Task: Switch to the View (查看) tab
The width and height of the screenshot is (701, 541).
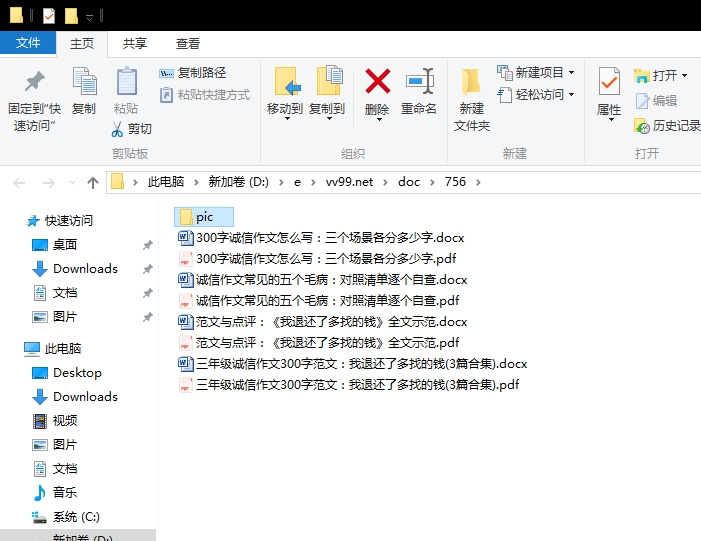Action: [x=187, y=44]
